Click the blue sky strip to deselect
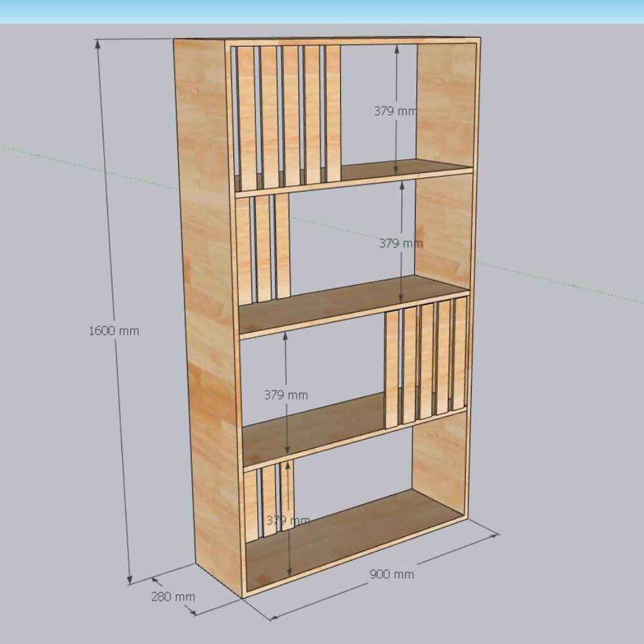This screenshot has width=644, height=644. click(x=322, y=11)
